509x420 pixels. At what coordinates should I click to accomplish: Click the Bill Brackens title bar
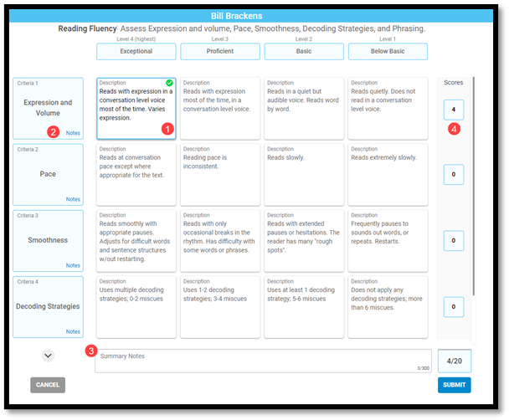[251, 16]
